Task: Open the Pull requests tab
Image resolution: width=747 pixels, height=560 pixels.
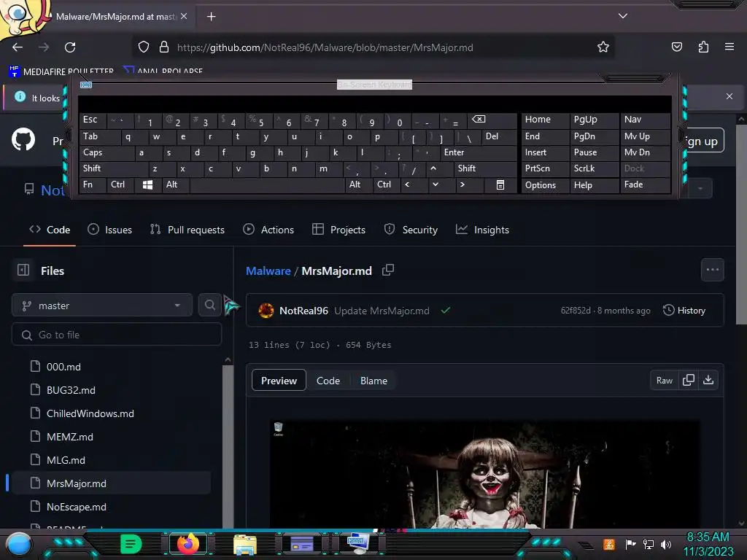Action: pos(187,230)
